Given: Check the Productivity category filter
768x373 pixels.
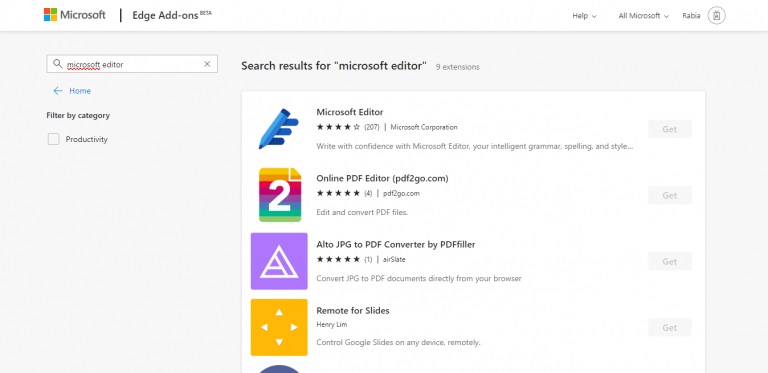Looking at the screenshot, I should point(53,139).
